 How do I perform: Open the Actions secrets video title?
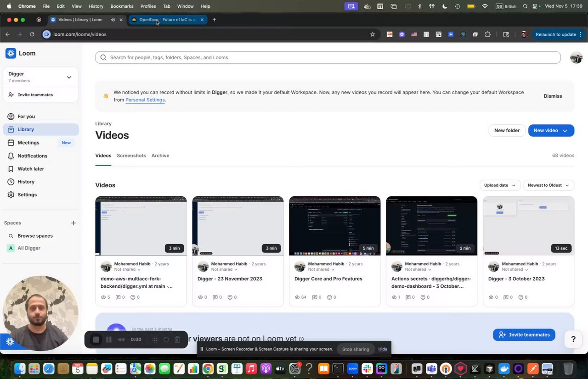tap(431, 282)
